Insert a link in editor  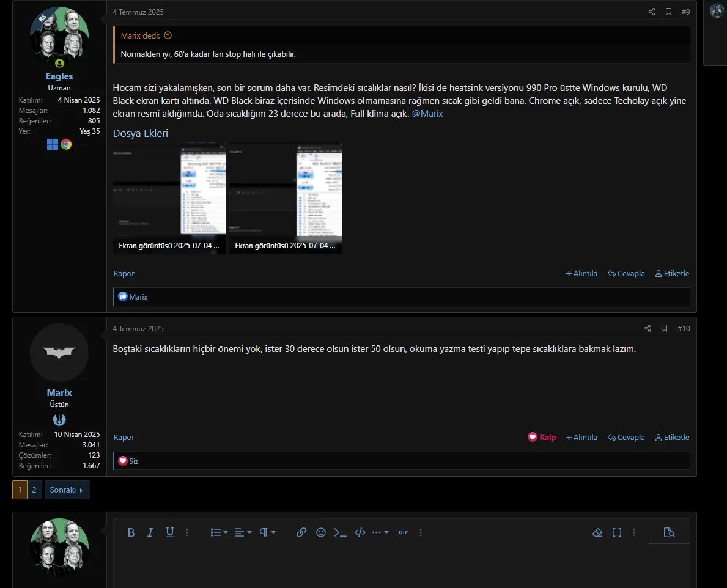click(x=301, y=532)
